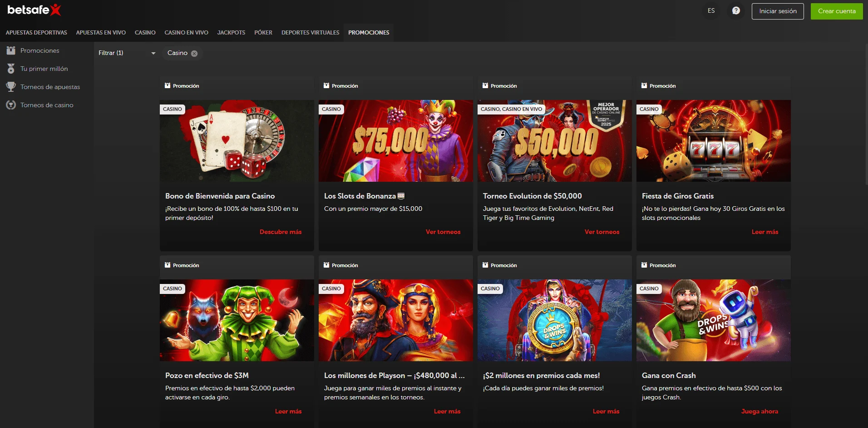Open the green joker and wolf image
The image size is (868, 428).
pos(237,320)
